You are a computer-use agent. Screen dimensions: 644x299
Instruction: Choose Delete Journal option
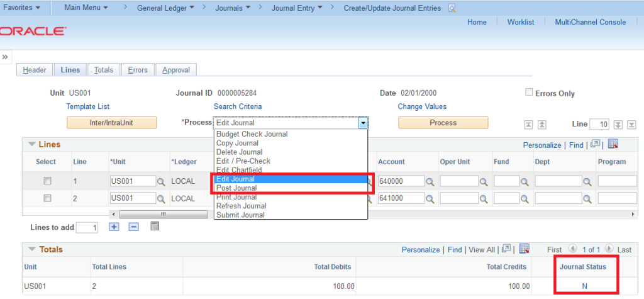tap(291, 152)
